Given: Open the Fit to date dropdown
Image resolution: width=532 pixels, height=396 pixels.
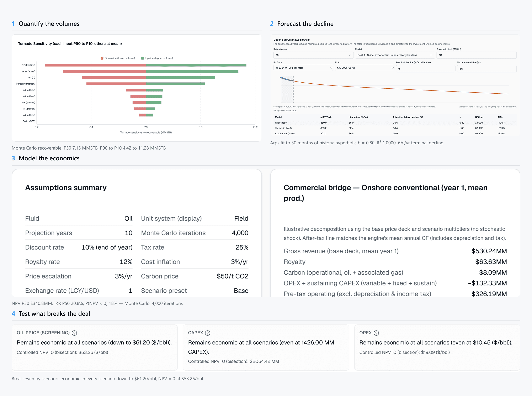Looking at the screenshot, I should pyautogui.click(x=364, y=68).
